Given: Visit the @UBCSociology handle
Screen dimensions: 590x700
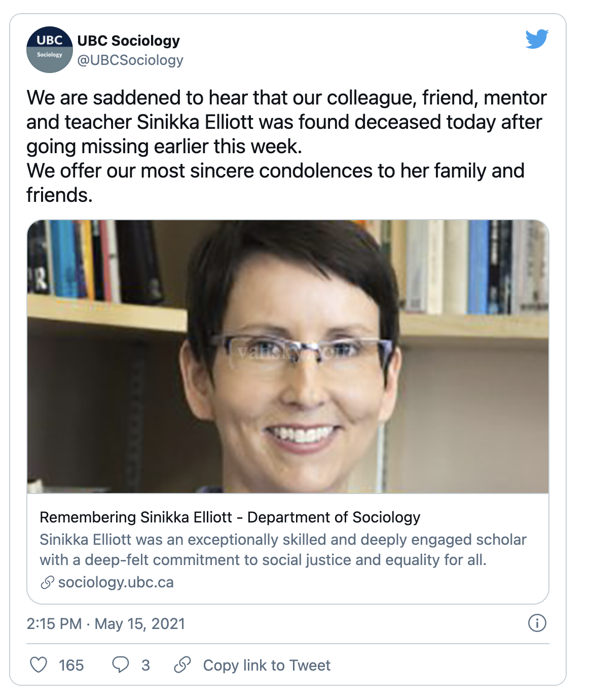Looking at the screenshot, I should [x=130, y=60].
